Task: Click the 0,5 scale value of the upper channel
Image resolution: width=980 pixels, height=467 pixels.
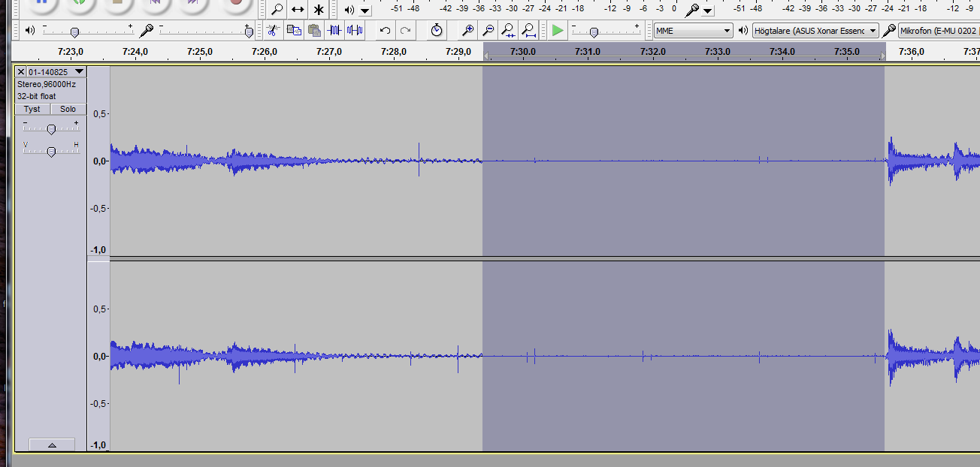Action: 100,113
